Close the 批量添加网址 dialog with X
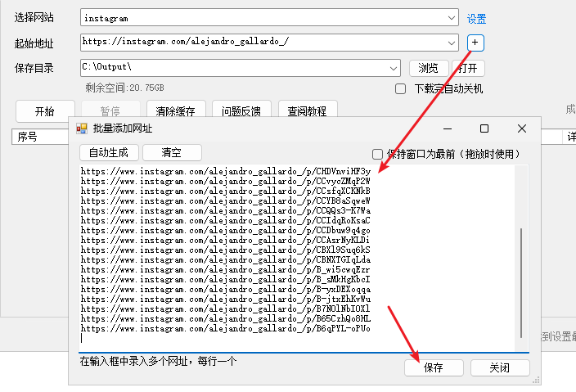 [522, 128]
